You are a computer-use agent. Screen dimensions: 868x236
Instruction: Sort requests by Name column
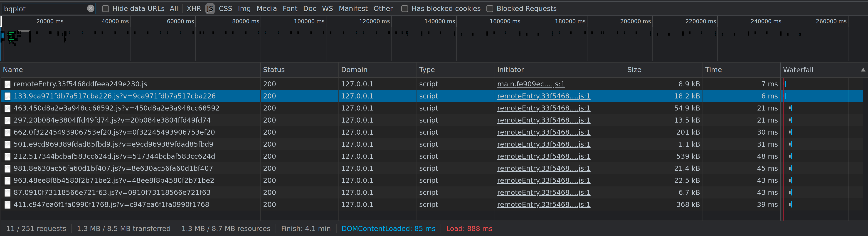click(x=130, y=70)
